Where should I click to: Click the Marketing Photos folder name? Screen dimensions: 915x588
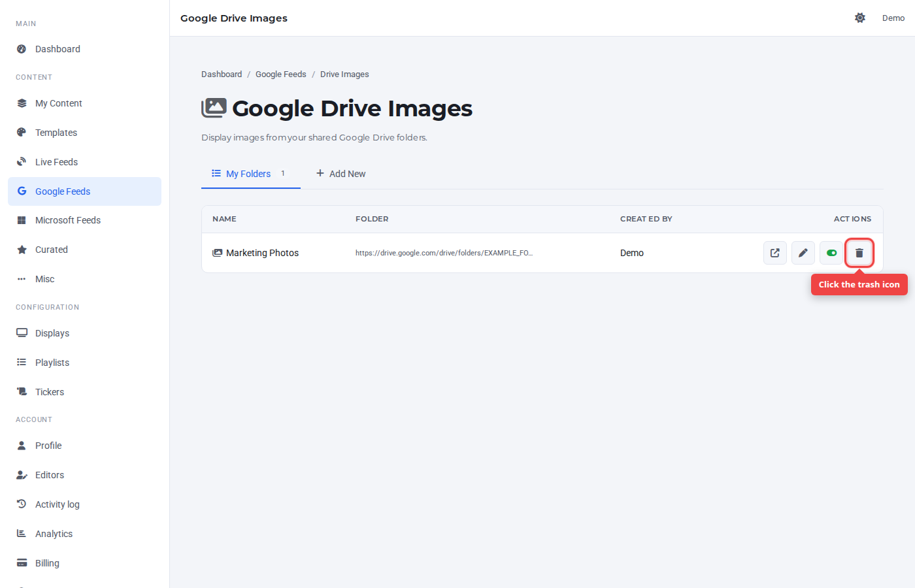point(262,253)
